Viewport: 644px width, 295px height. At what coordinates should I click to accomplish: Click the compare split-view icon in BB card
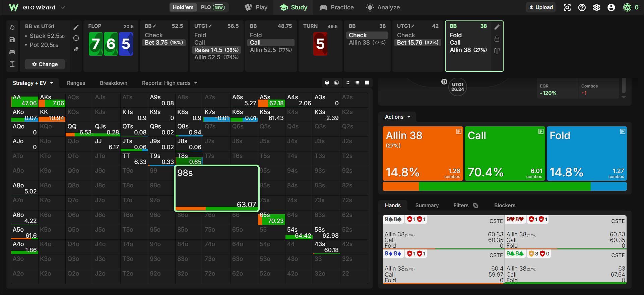pos(497,51)
